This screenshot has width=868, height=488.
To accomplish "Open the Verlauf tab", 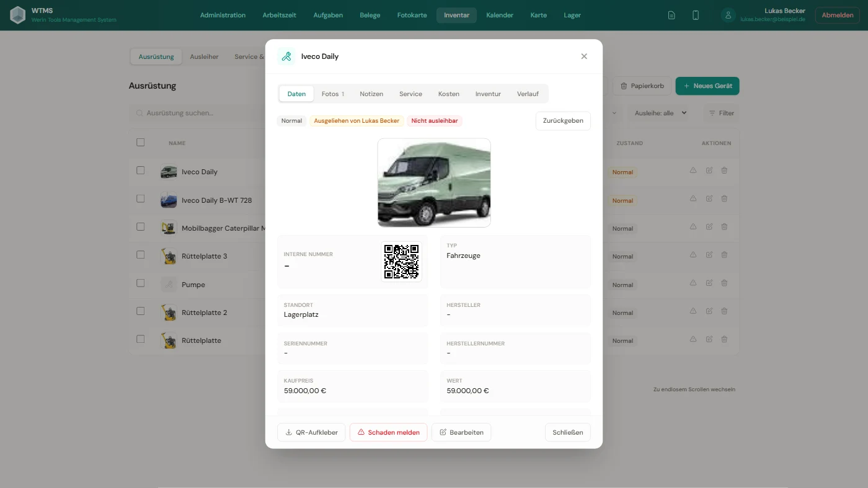I will [528, 94].
